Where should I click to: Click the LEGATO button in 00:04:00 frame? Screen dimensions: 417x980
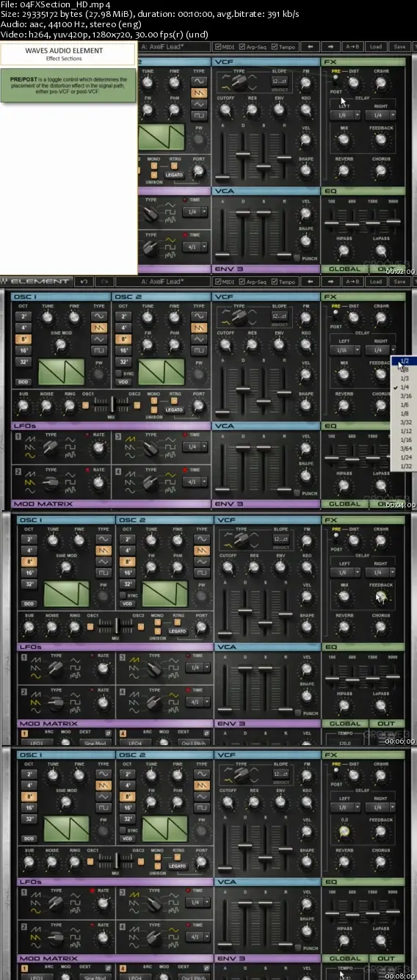(x=174, y=410)
